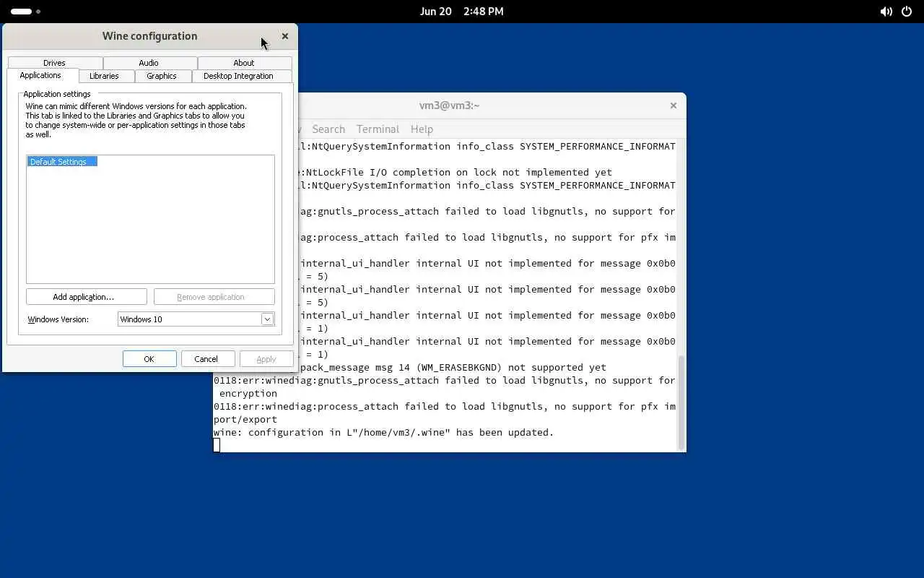Open the Terminal menu in terminal window
Screen dimensions: 924x578
click(x=378, y=129)
